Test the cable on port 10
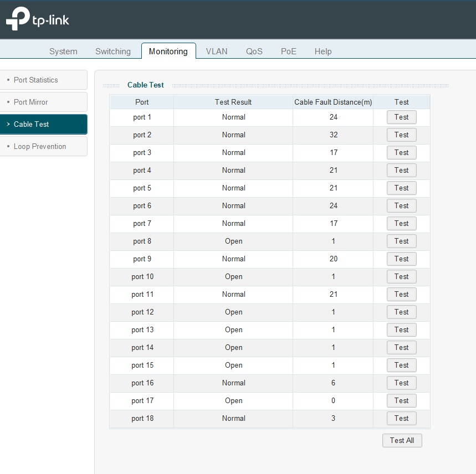This screenshot has height=474, width=476. [x=401, y=277]
